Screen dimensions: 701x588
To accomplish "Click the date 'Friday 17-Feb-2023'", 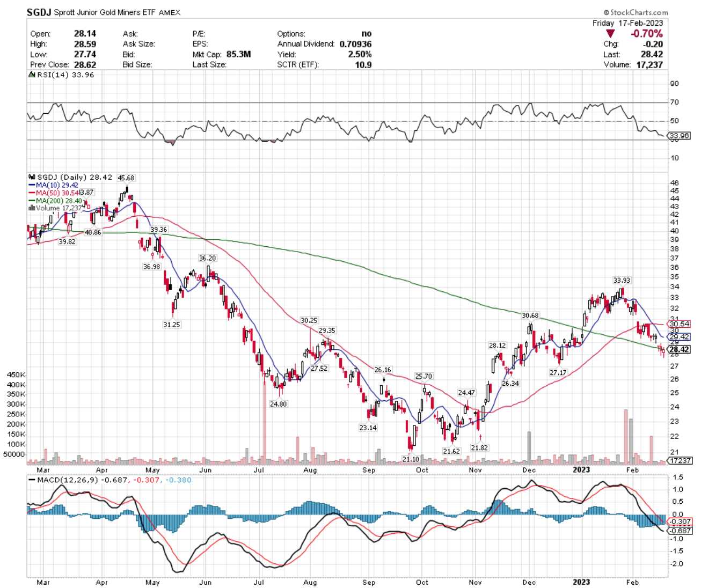I will 627,23.
